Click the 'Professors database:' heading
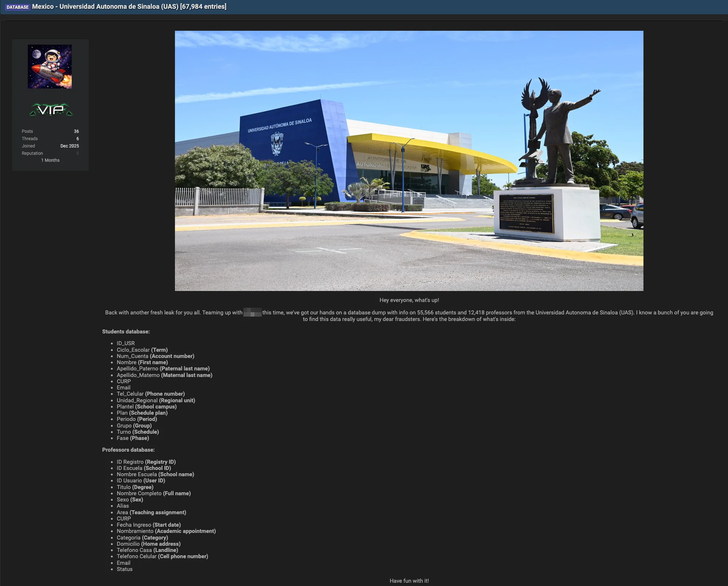 coord(128,450)
